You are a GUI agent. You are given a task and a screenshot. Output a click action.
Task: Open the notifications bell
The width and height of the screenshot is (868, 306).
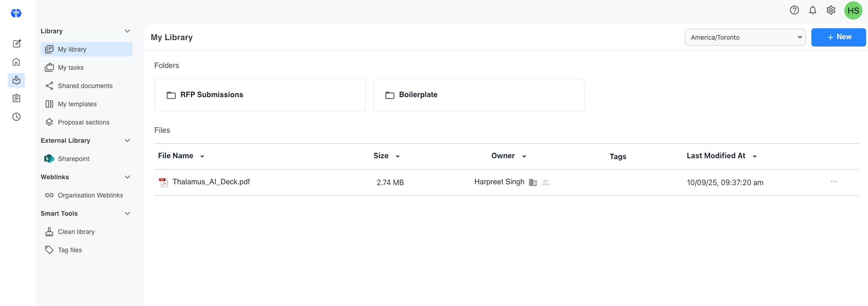[x=813, y=10]
